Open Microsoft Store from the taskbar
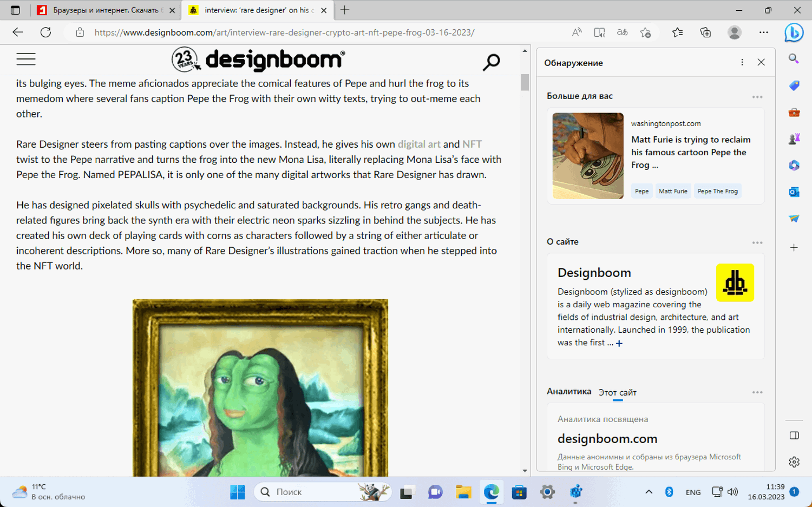The width and height of the screenshot is (812, 507). click(x=519, y=492)
